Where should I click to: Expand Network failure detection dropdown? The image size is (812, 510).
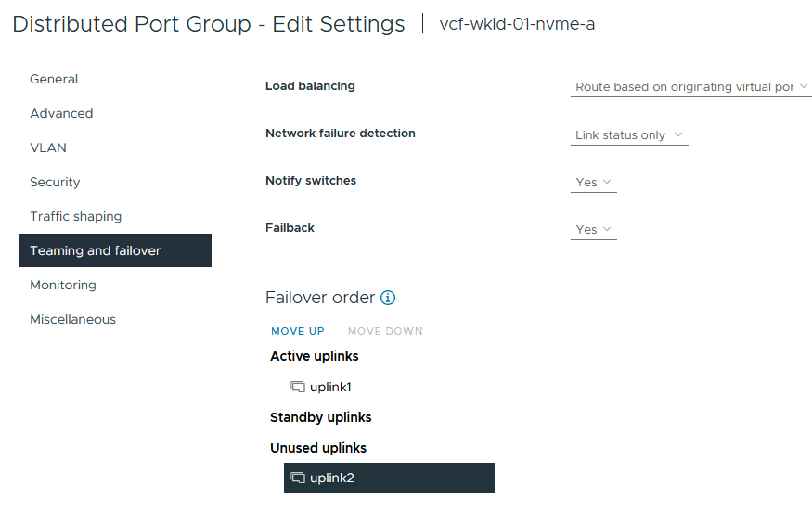(x=629, y=134)
